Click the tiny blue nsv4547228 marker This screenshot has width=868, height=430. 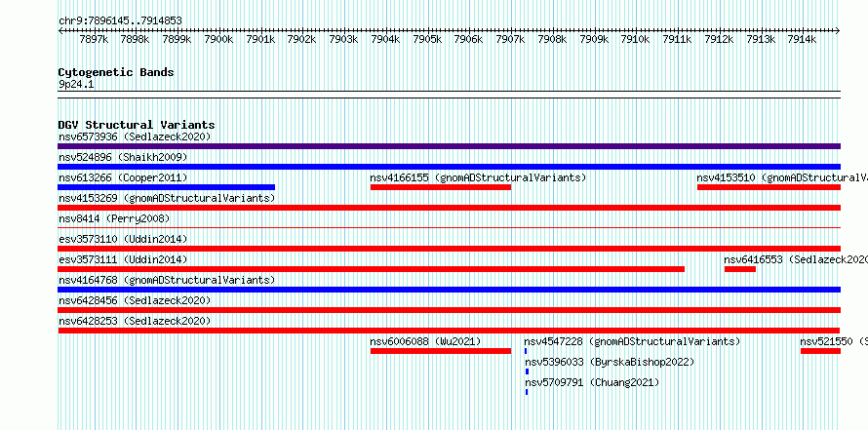pos(526,351)
